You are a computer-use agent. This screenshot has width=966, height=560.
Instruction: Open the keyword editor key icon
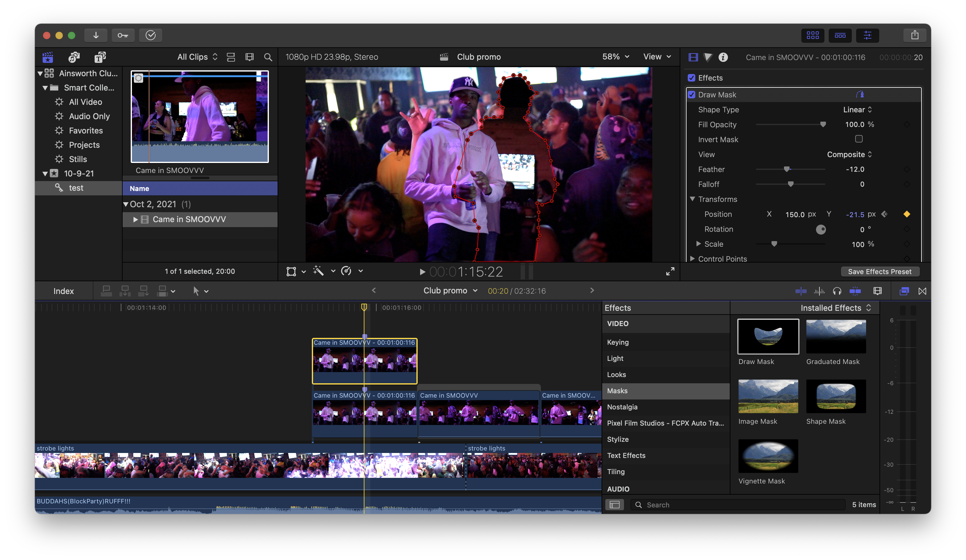tap(123, 35)
